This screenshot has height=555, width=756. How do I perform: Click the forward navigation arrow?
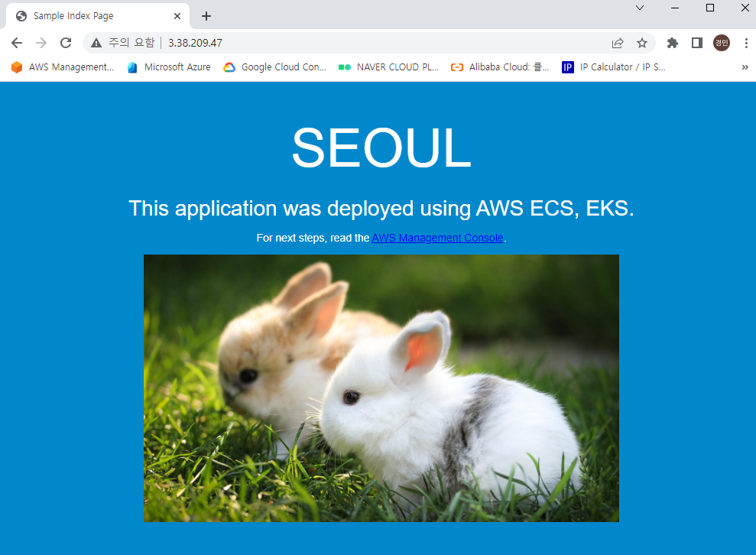[41, 43]
